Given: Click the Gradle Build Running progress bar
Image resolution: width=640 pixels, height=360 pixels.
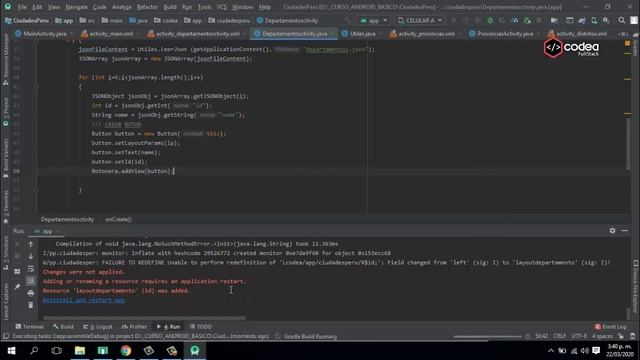Looking at the screenshot, I should coord(487,337).
